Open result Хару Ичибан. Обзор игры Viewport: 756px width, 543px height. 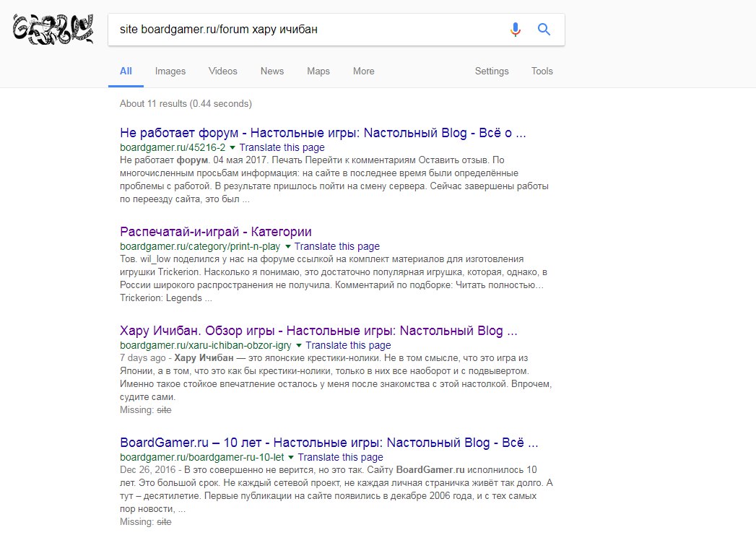[x=318, y=331]
